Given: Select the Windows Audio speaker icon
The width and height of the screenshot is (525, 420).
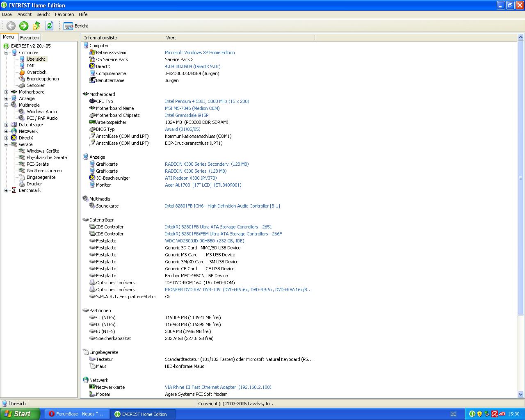Looking at the screenshot, I should point(22,112).
